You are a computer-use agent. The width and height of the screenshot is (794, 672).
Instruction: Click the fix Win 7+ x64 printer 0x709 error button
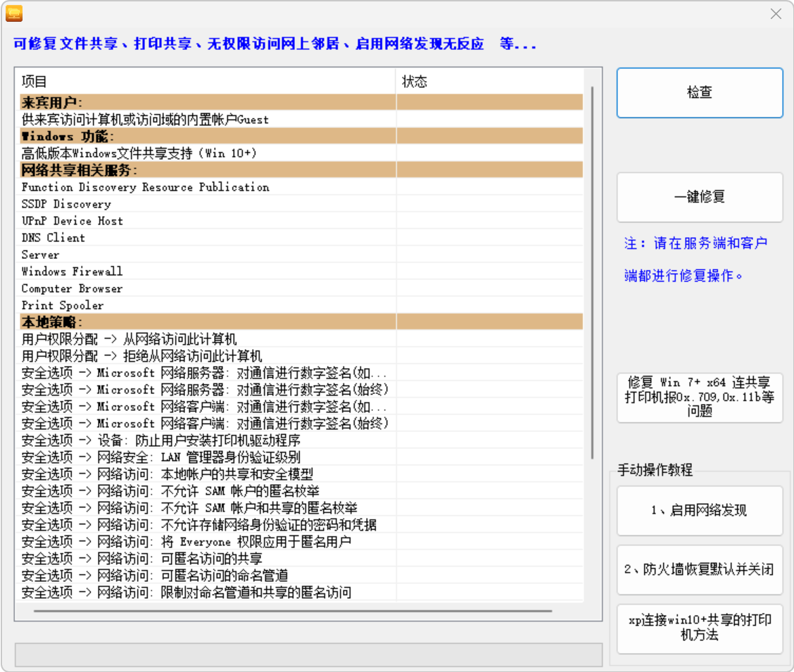tap(699, 395)
